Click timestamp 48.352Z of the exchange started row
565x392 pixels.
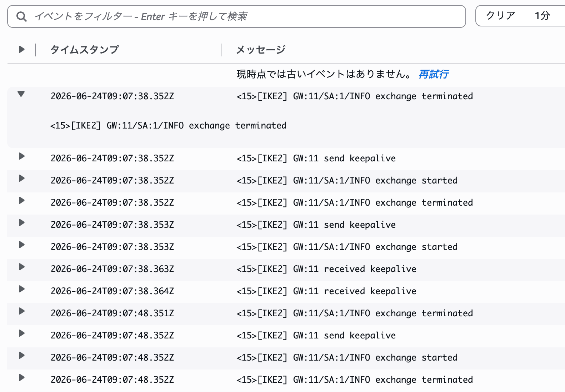pos(112,357)
